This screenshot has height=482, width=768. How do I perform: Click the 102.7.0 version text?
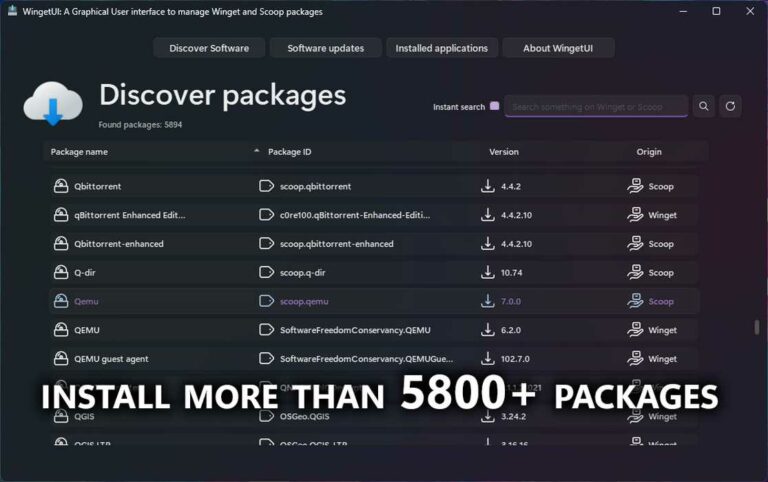pos(515,359)
